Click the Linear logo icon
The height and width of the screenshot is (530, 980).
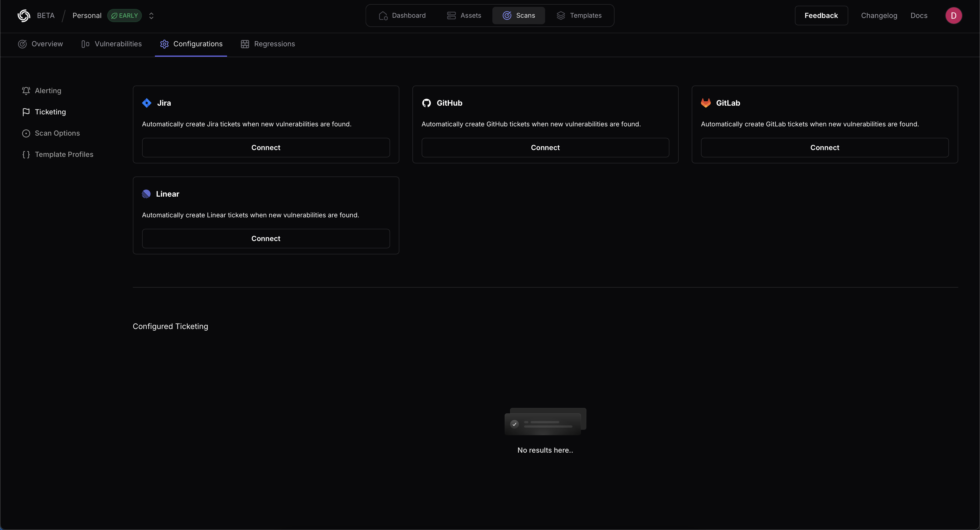coord(146,194)
